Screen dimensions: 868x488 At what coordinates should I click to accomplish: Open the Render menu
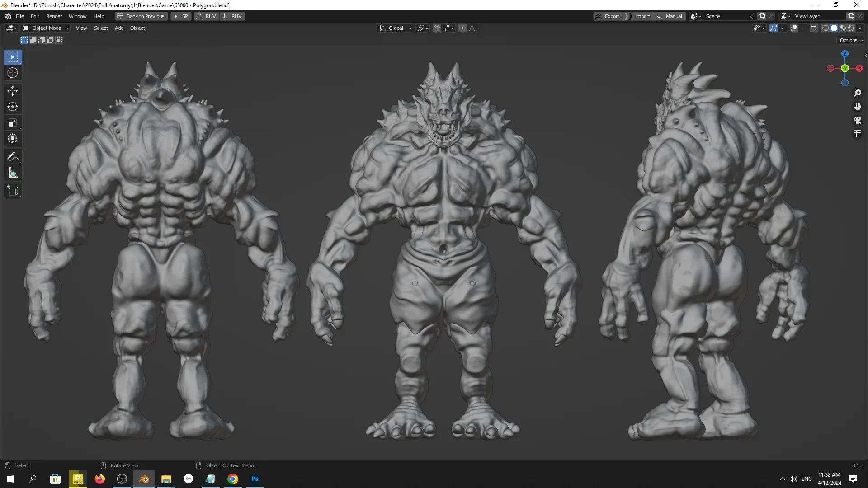(54, 16)
